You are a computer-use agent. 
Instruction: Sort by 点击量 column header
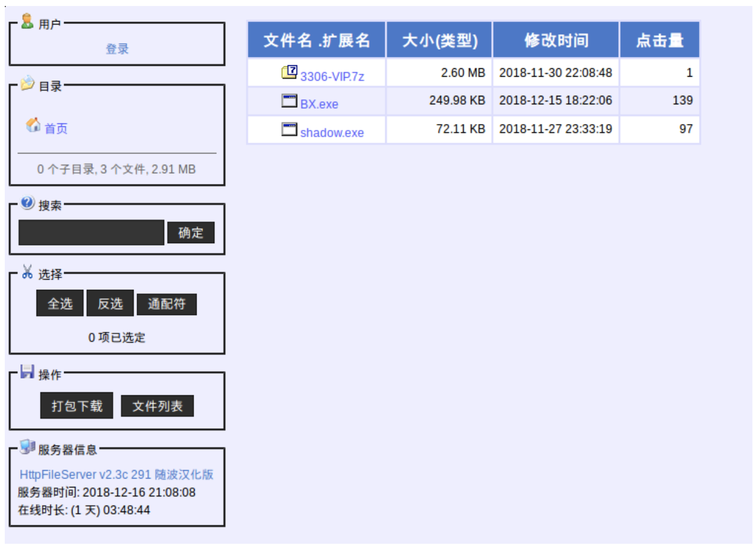point(660,40)
